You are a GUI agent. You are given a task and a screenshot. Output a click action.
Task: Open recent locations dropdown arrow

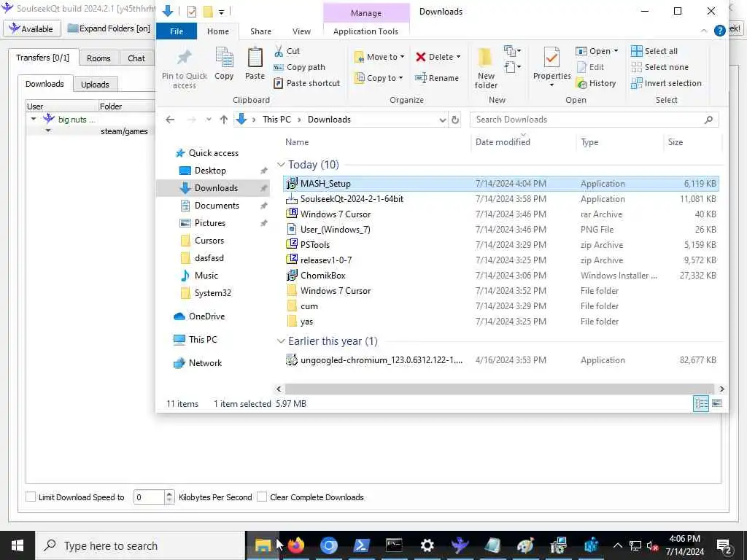[x=209, y=120]
